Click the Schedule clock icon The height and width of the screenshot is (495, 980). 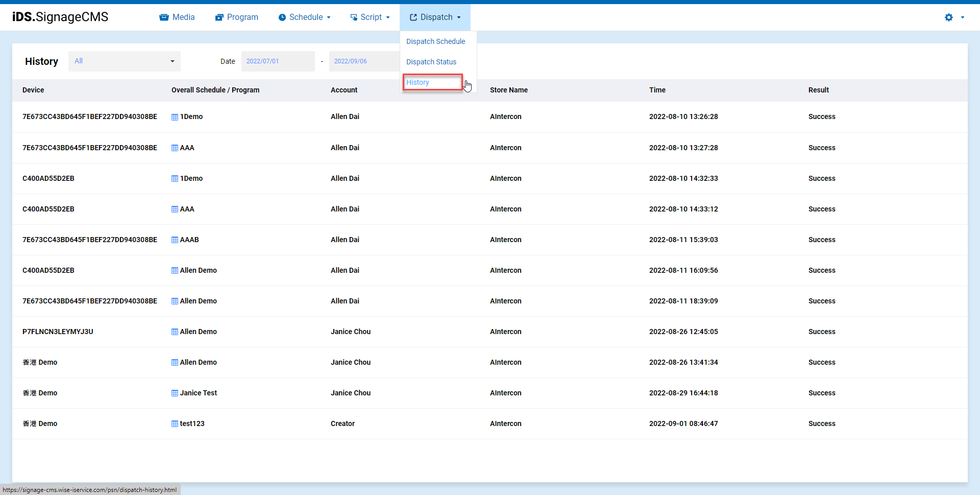[x=282, y=17]
